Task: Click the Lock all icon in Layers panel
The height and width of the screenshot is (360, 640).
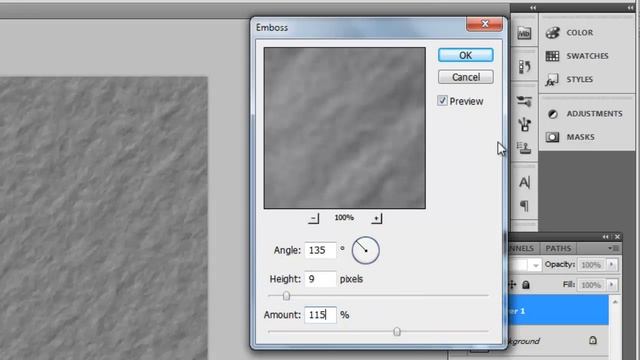Action: coord(526,285)
